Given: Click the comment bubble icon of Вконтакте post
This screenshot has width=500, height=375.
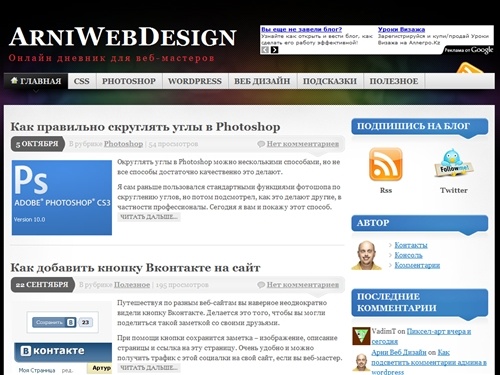Looking at the screenshot, I should (x=261, y=285).
